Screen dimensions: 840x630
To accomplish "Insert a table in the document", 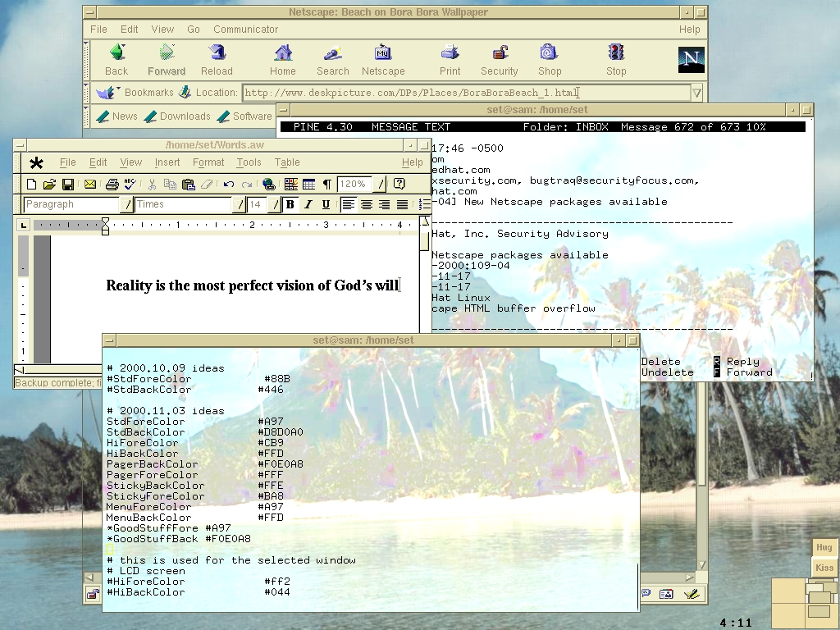I will tap(309, 185).
